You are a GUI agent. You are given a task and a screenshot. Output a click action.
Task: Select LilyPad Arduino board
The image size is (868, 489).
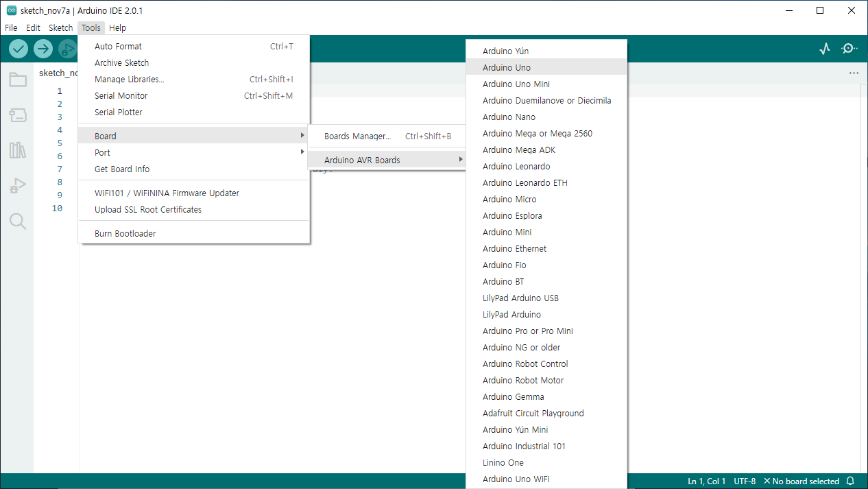(x=546, y=315)
